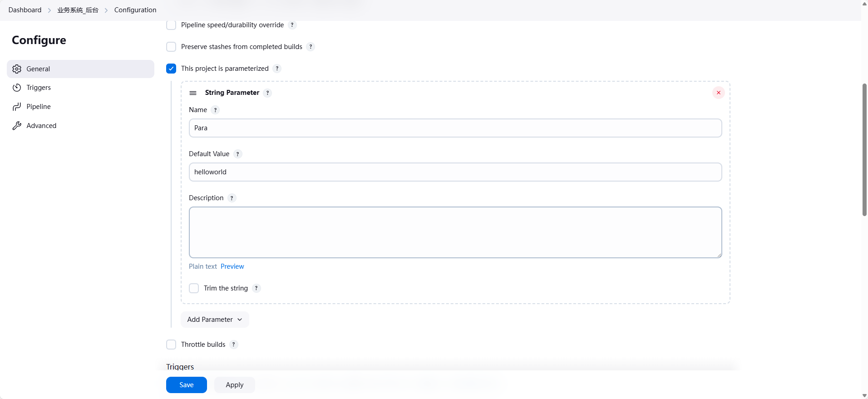
Task: Click the Apply button
Action: [234, 385]
